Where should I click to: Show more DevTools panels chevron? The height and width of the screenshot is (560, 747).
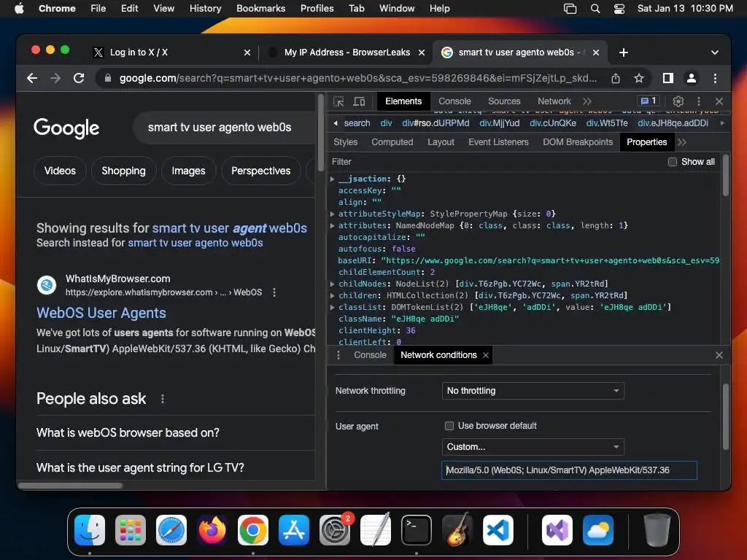coord(587,101)
